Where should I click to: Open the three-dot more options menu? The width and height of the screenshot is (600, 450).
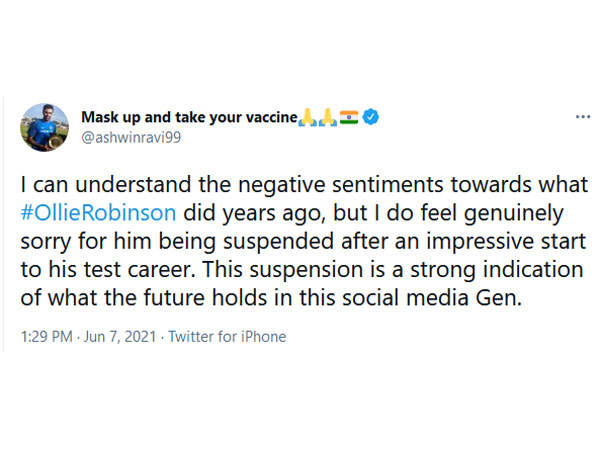582,117
